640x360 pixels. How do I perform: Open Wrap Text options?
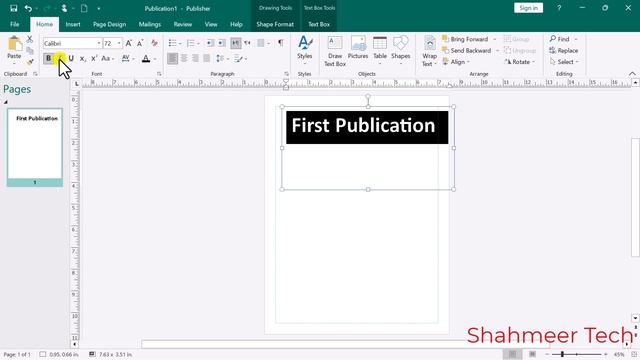pos(429,51)
